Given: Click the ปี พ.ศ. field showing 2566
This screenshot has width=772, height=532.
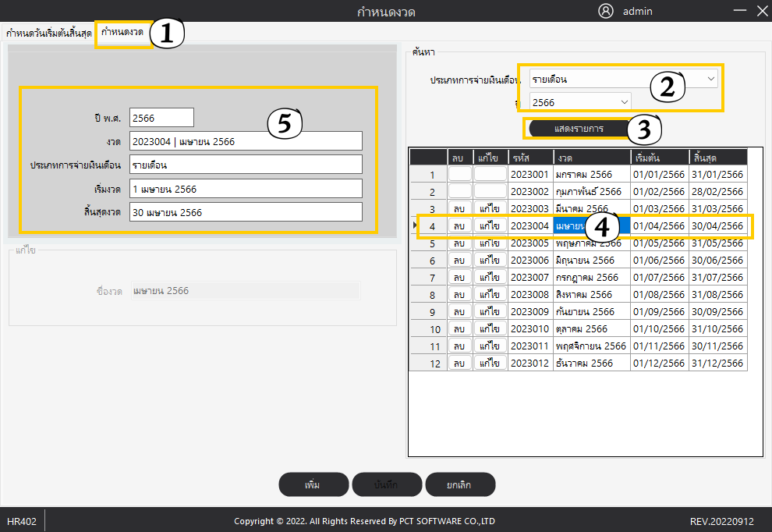Looking at the screenshot, I should (161, 117).
